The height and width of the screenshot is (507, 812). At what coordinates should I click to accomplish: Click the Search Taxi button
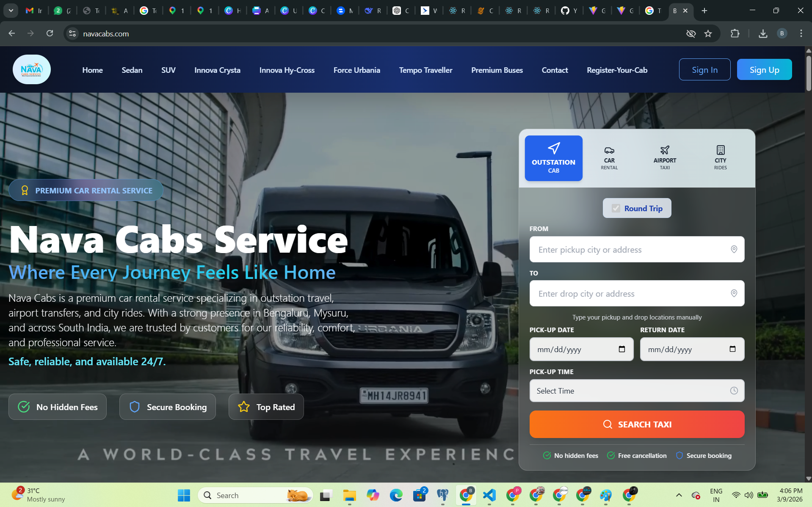pyautogui.click(x=637, y=424)
